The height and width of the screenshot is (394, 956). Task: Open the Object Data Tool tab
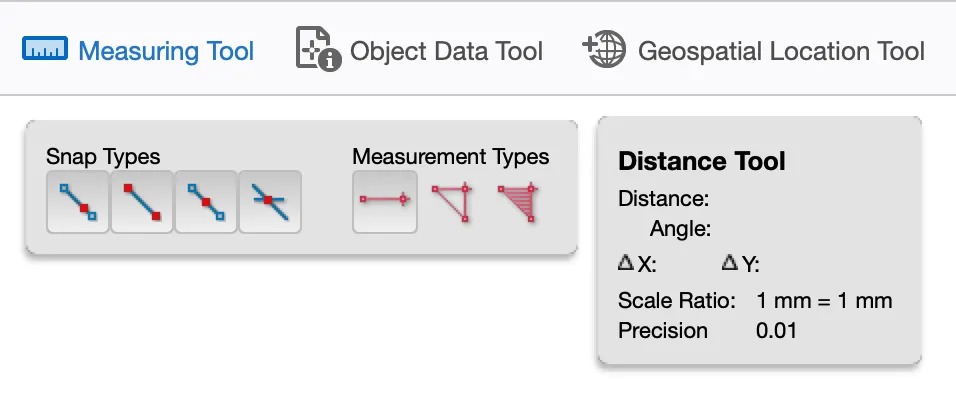tap(446, 51)
